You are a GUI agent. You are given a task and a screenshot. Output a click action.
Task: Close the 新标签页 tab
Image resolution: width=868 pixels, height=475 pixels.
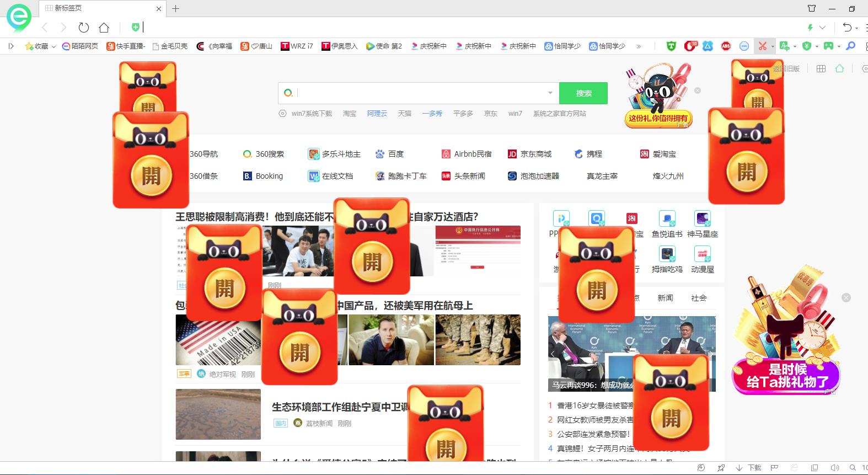click(x=159, y=9)
